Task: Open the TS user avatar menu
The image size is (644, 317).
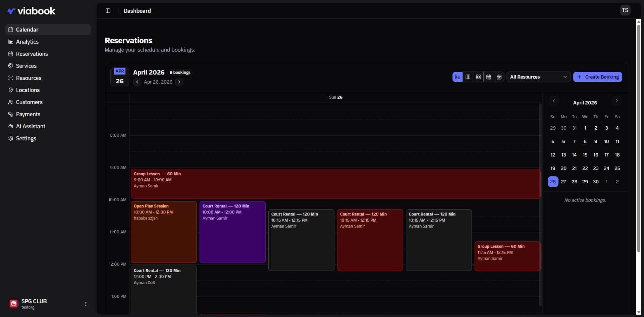Action: point(625,10)
